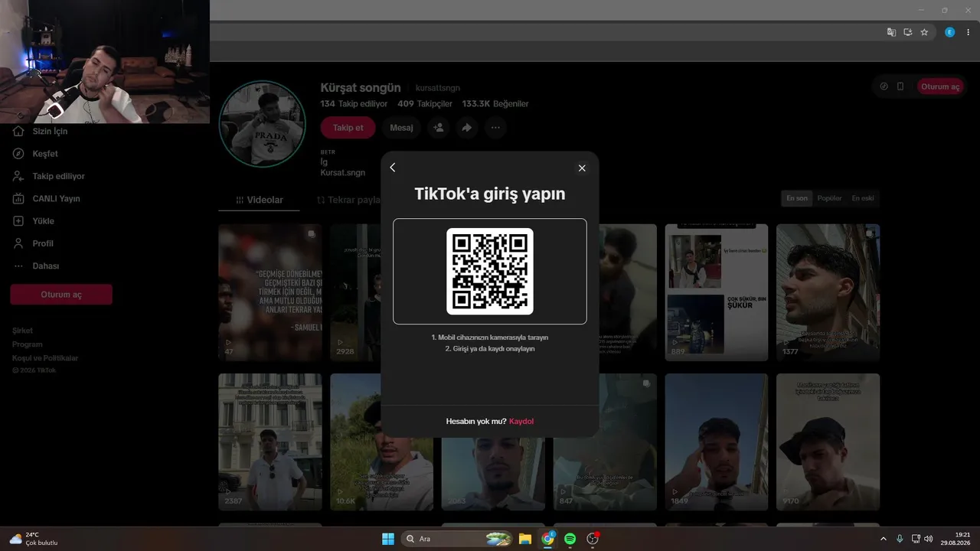This screenshot has width=980, height=551.
Task: Open the Windows Start menu
Action: tap(388, 539)
